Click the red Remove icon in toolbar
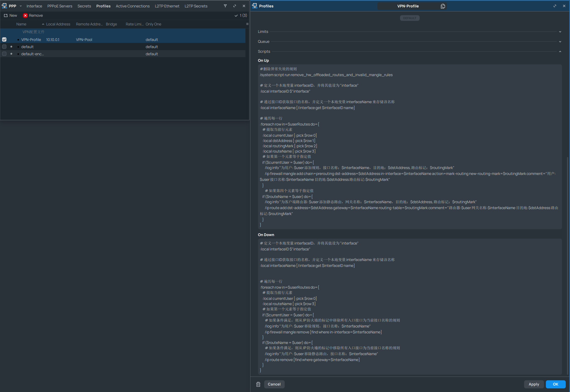Image resolution: width=570 pixels, height=392 pixels. coord(25,16)
